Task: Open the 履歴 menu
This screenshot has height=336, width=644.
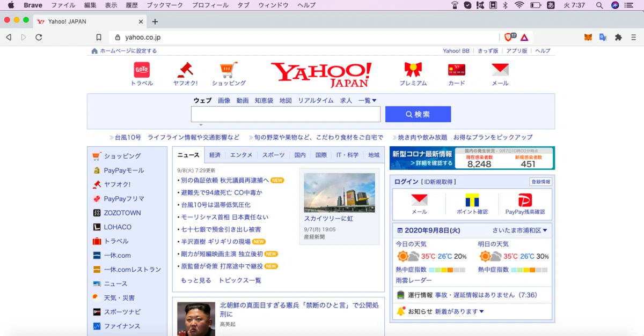Action: (132, 5)
